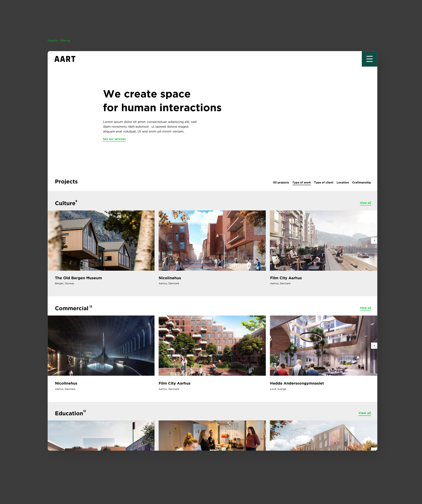Open The Old Bergen Museum image

pos(101,240)
